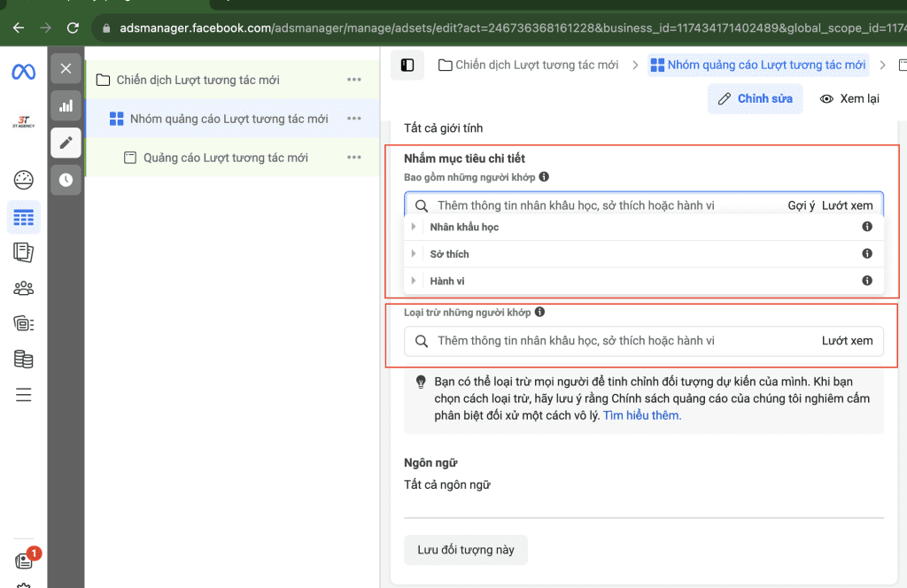The height and width of the screenshot is (588, 907).
Task: Open info tooltip for Nhân khẩu học
Action: coord(867,227)
